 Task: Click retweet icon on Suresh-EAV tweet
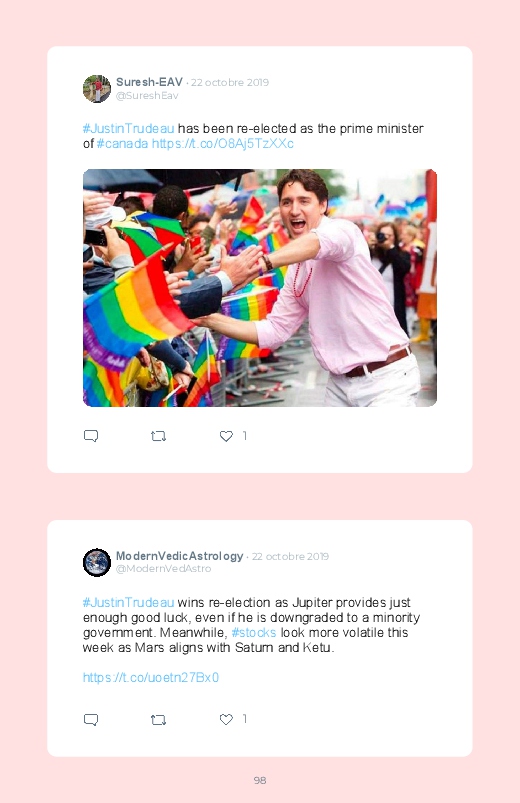point(158,436)
